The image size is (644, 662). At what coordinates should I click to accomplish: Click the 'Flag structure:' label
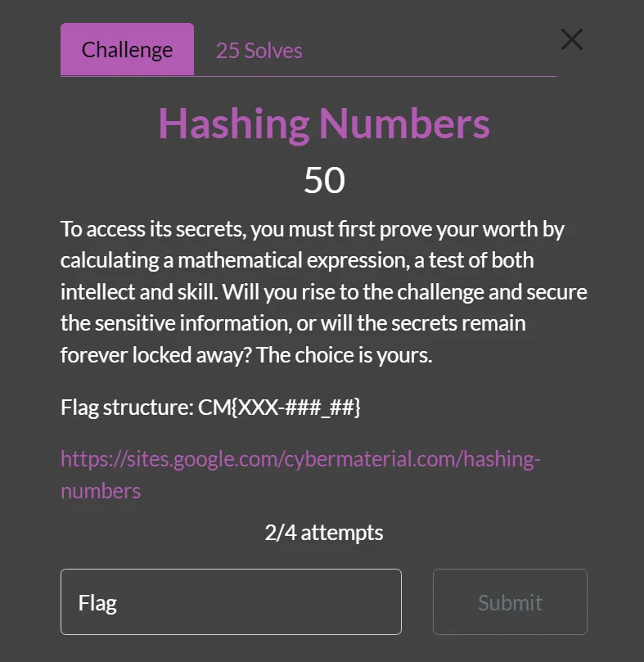click(x=127, y=408)
